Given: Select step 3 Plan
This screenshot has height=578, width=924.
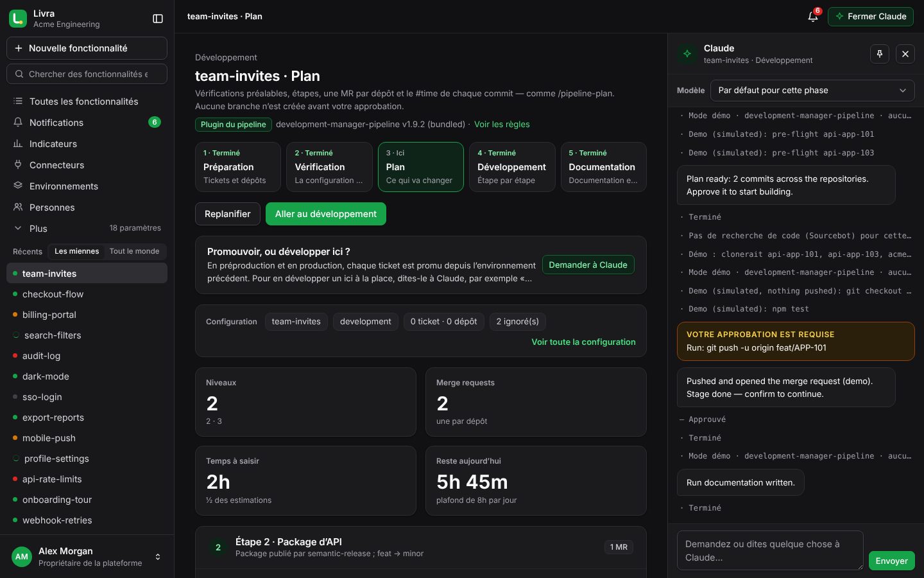Looking at the screenshot, I should [421, 167].
